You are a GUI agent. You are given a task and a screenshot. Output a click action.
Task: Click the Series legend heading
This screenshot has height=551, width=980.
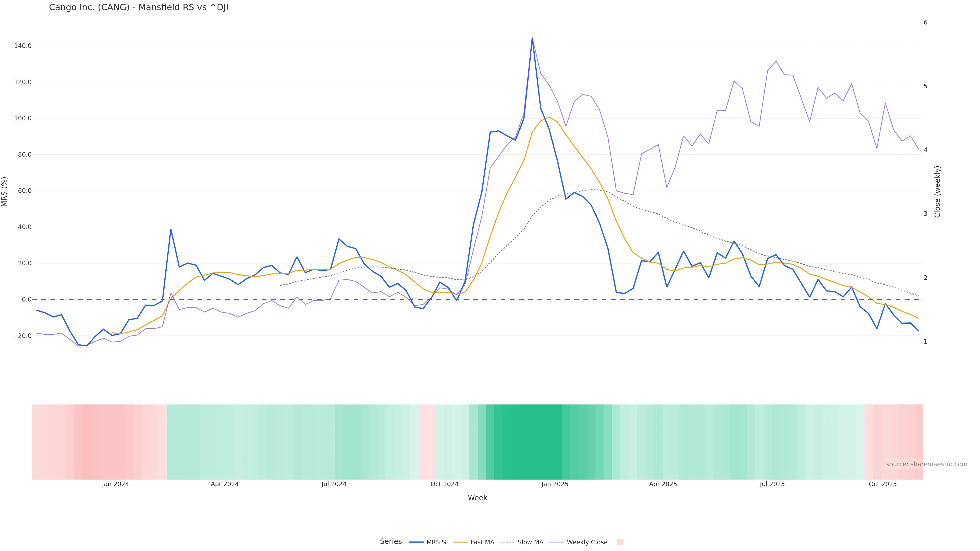point(391,542)
